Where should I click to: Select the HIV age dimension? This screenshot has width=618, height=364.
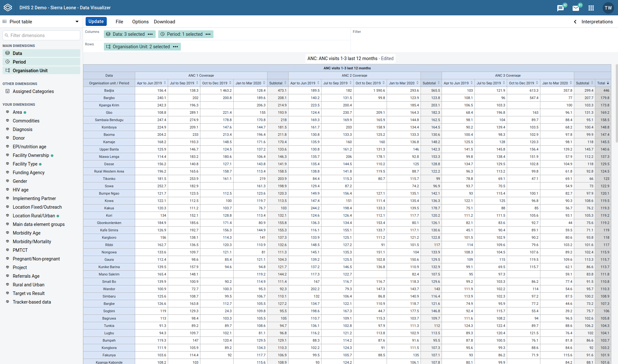click(21, 190)
